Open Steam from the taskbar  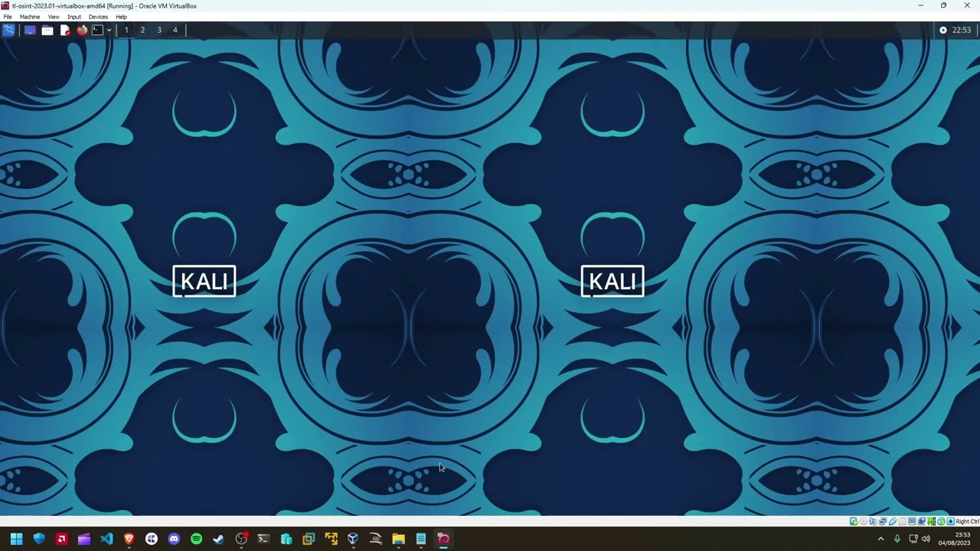pos(218,539)
